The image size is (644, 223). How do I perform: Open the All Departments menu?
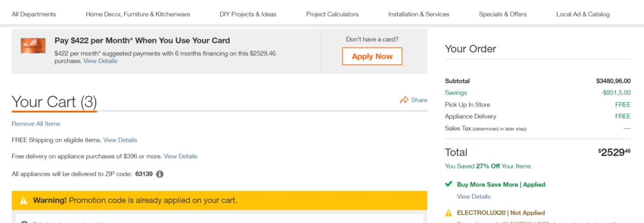click(34, 14)
